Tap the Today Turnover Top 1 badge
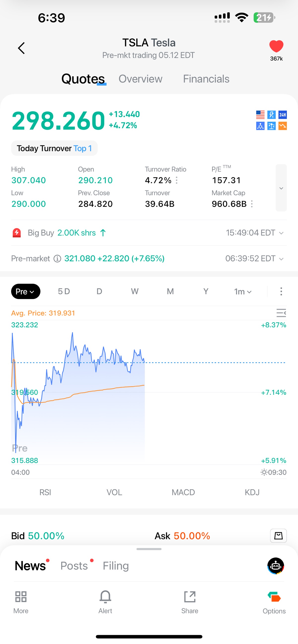The image size is (298, 644). (x=54, y=148)
